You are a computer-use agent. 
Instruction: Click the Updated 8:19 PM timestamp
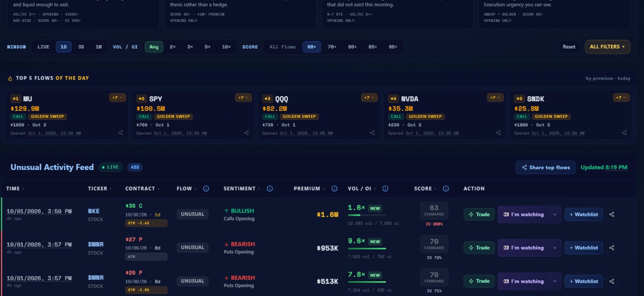(x=604, y=168)
